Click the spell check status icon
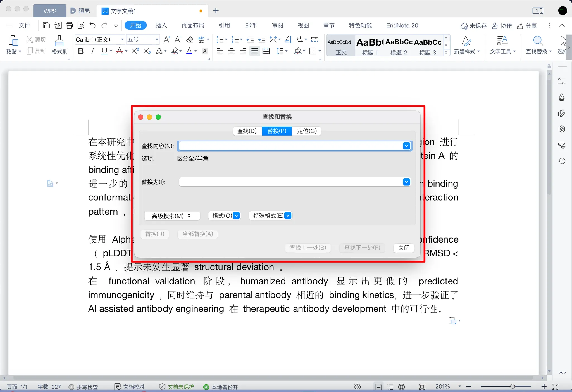Viewport: 572px width, 392px height. pyautogui.click(x=71, y=387)
